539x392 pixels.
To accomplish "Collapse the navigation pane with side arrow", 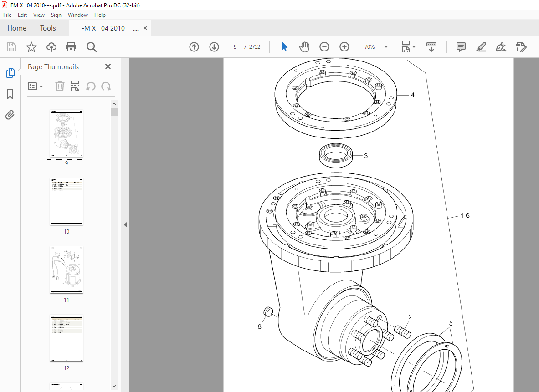I will [125, 225].
